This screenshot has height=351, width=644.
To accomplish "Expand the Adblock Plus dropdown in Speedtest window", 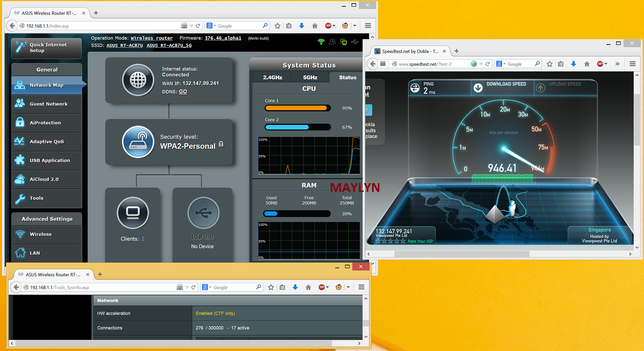I will tap(606, 64).
